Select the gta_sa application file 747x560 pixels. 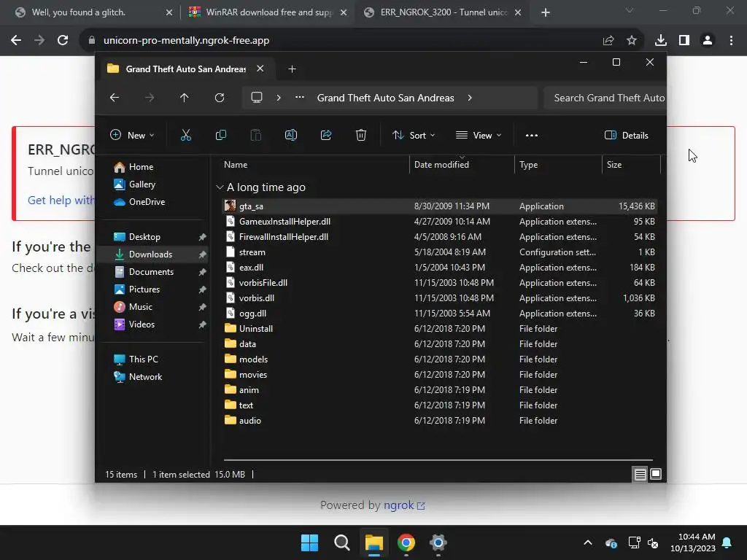click(x=439, y=206)
